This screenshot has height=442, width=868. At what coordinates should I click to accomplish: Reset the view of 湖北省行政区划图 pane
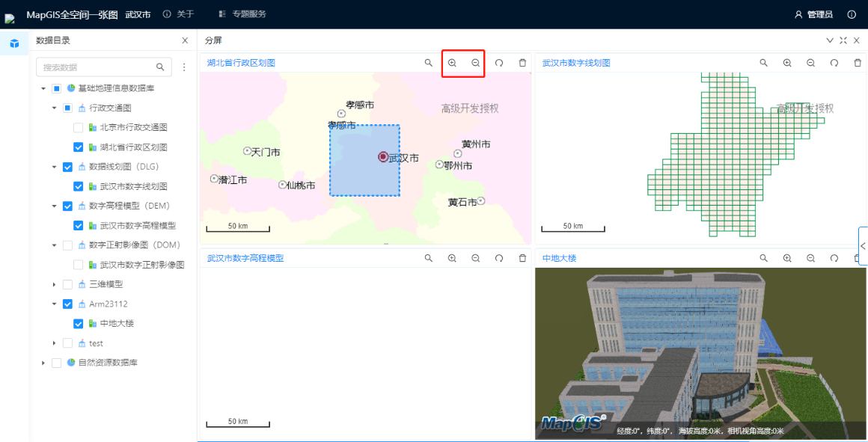pyautogui.click(x=499, y=63)
